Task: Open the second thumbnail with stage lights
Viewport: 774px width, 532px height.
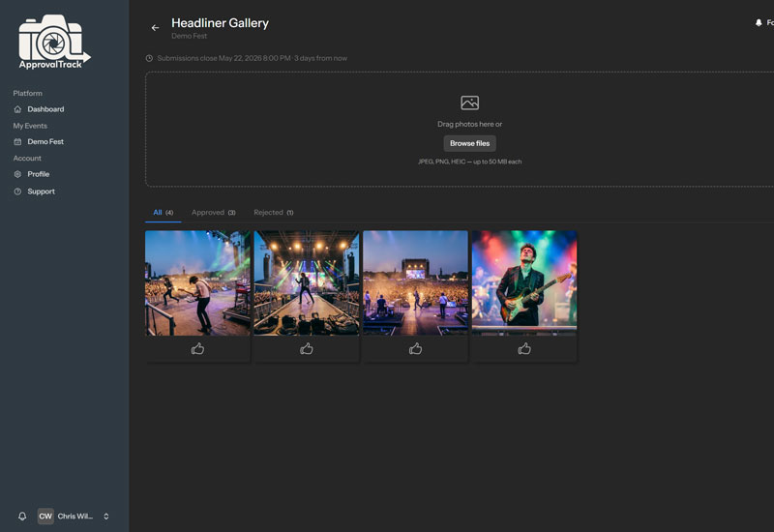Action: [x=307, y=282]
